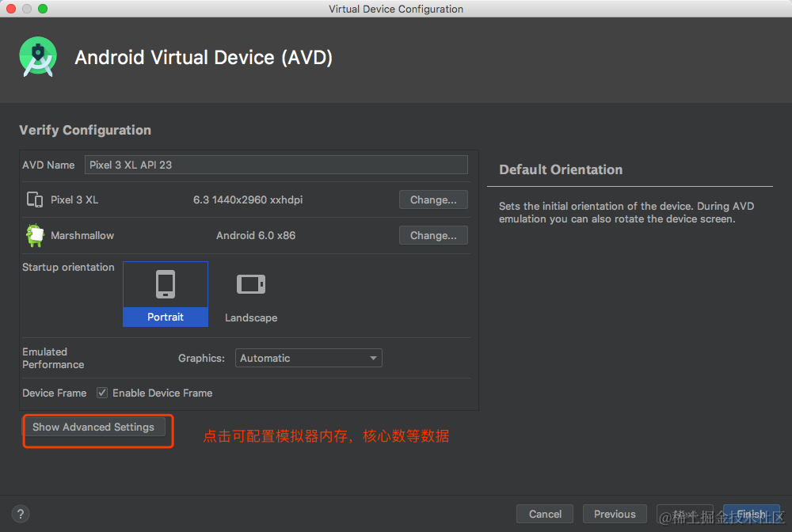
Task: Click the 'Android 6.0 x86' text
Action: (x=256, y=235)
